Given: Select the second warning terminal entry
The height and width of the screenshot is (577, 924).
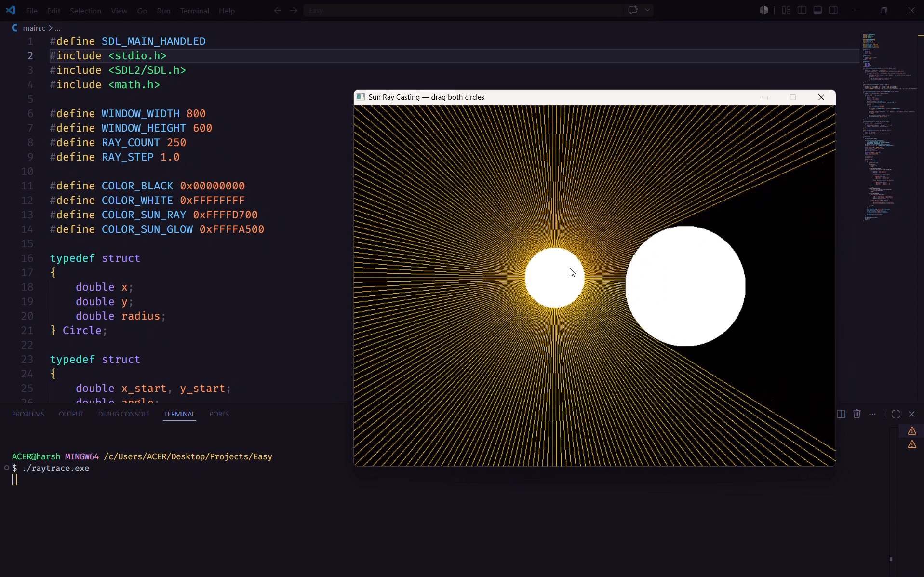Looking at the screenshot, I should click(x=912, y=444).
